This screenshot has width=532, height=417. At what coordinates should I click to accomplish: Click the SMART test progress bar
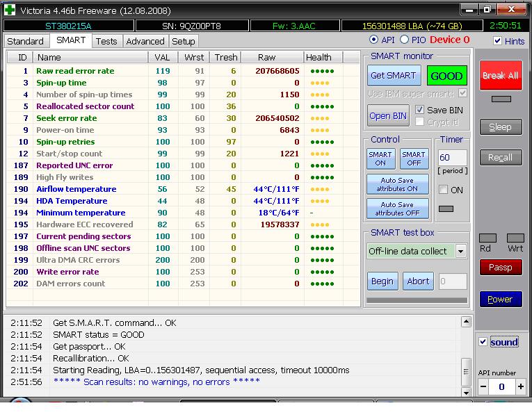[x=417, y=300]
